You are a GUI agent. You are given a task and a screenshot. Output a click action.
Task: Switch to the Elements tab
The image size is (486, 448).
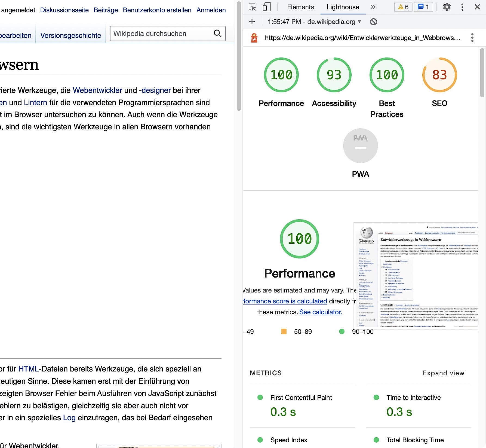point(300,7)
